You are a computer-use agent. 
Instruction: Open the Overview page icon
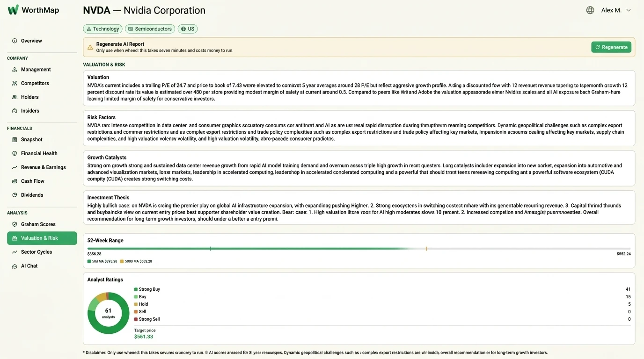click(15, 41)
